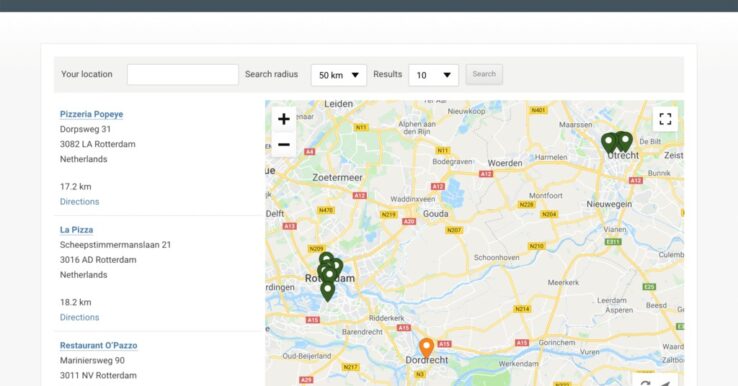Click the leftmost green marker in Utrecht
Image resolution: width=738 pixels, height=386 pixels.
(609, 143)
